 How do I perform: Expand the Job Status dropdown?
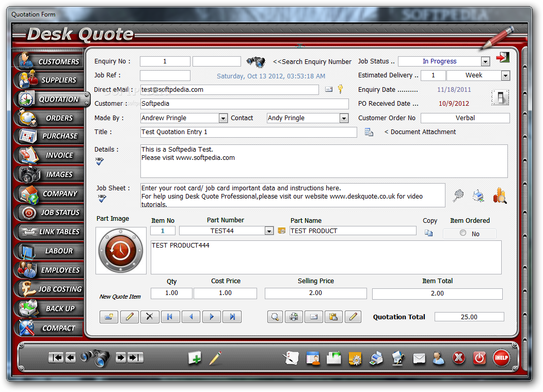(486, 61)
